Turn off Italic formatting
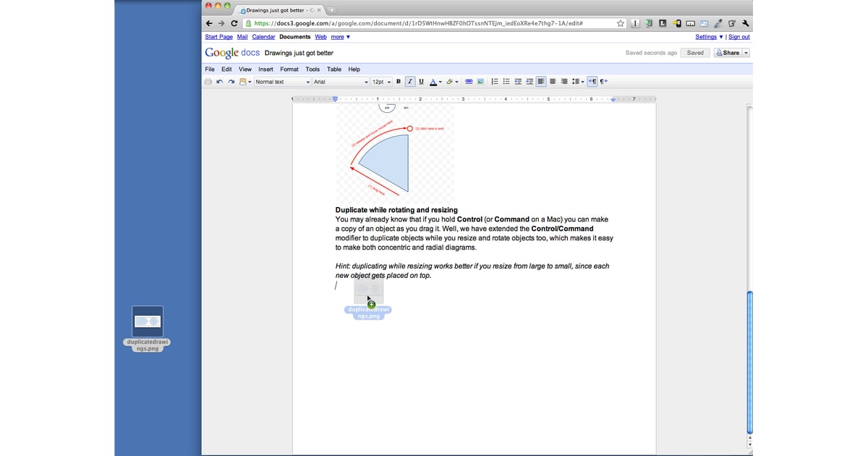 click(410, 82)
